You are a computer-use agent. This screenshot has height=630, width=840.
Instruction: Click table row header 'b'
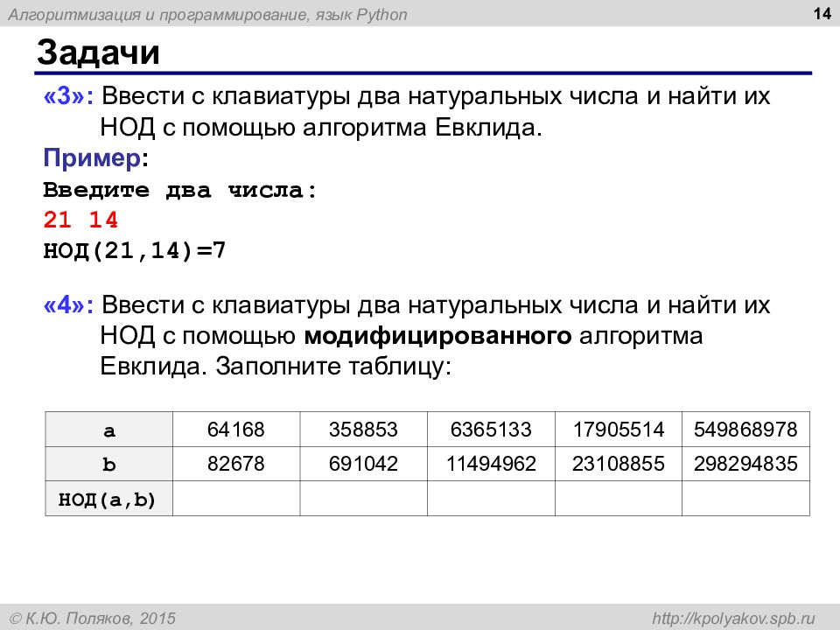click(x=108, y=464)
